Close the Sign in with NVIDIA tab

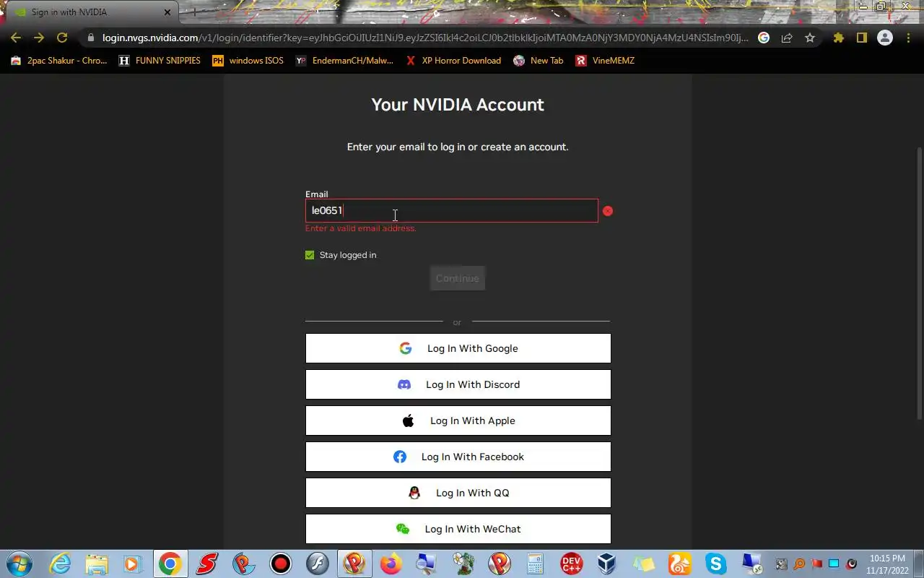167,12
